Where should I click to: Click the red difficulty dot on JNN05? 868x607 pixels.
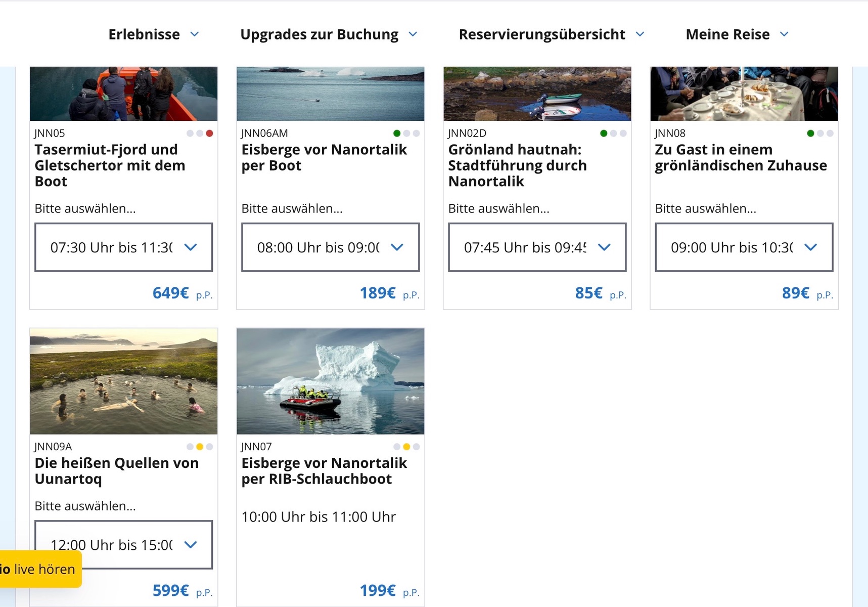click(209, 134)
